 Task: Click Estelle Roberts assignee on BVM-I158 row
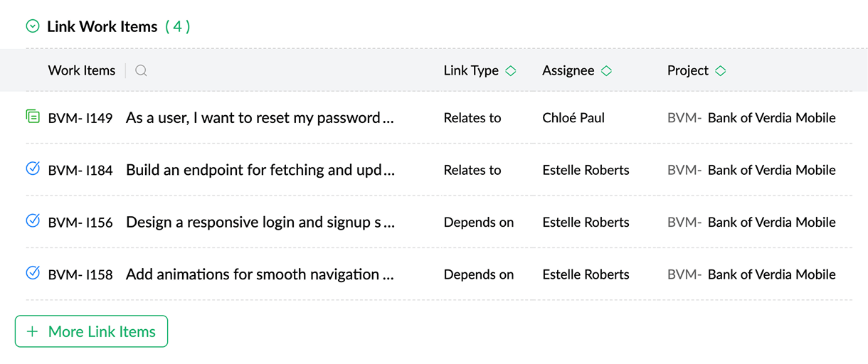(x=586, y=274)
